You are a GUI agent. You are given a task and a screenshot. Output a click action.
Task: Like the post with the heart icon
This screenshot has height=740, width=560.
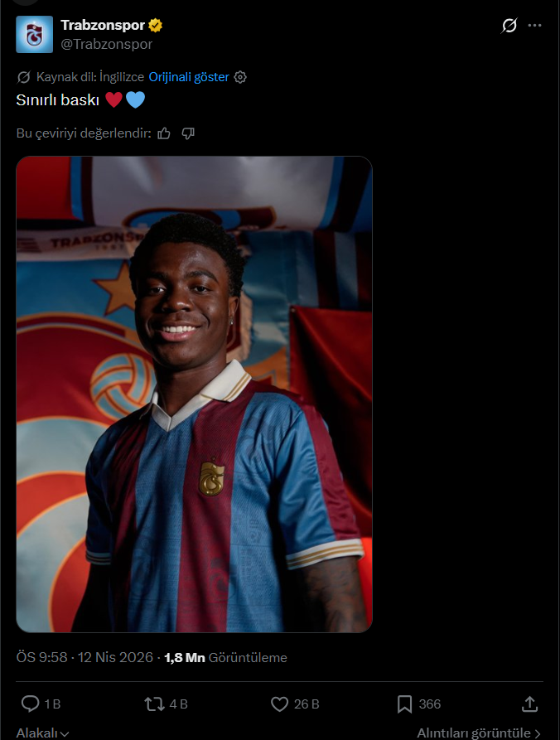(x=280, y=704)
